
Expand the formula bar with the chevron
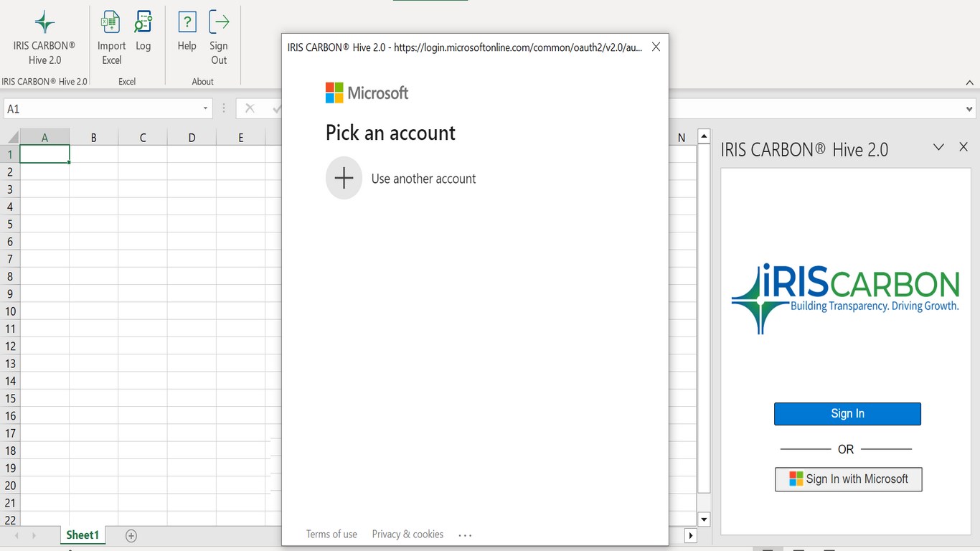tap(970, 109)
